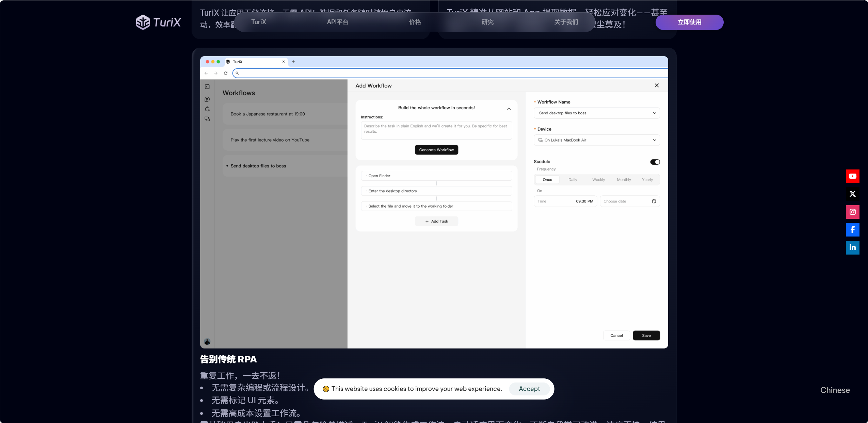868x423 pixels.
Task: Open the TuriX nav menu item
Action: click(x=259, y=22)
